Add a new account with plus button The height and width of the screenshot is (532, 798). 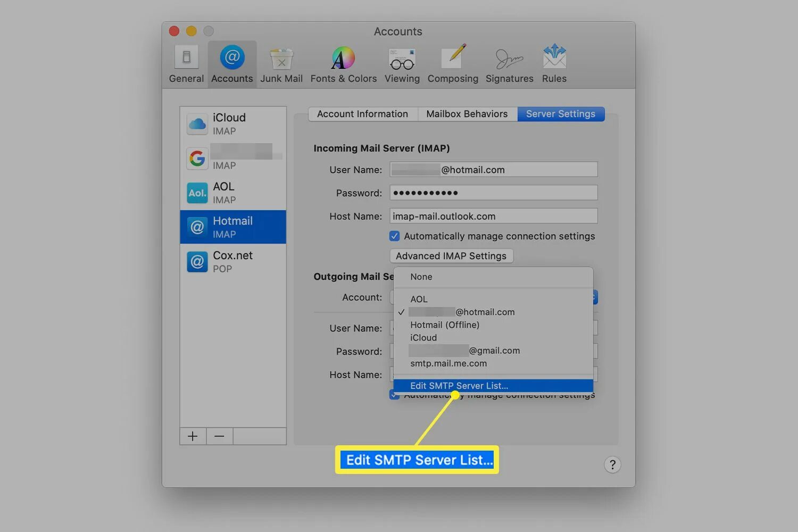[x=193, y=436]
